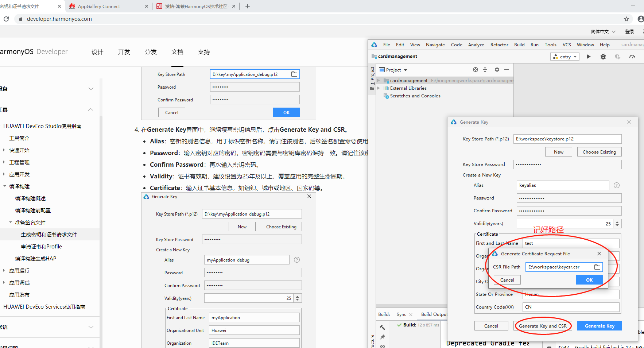Click OK in Certificate Request File dialog
The image size is (644, 348).
(x=589, y=280)
